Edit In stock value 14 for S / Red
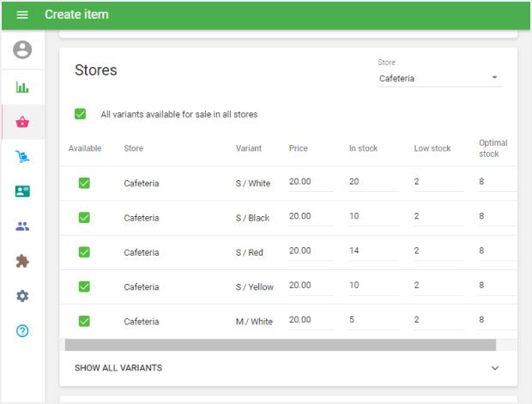The image size is (532, 404). [x=374, y=251]
